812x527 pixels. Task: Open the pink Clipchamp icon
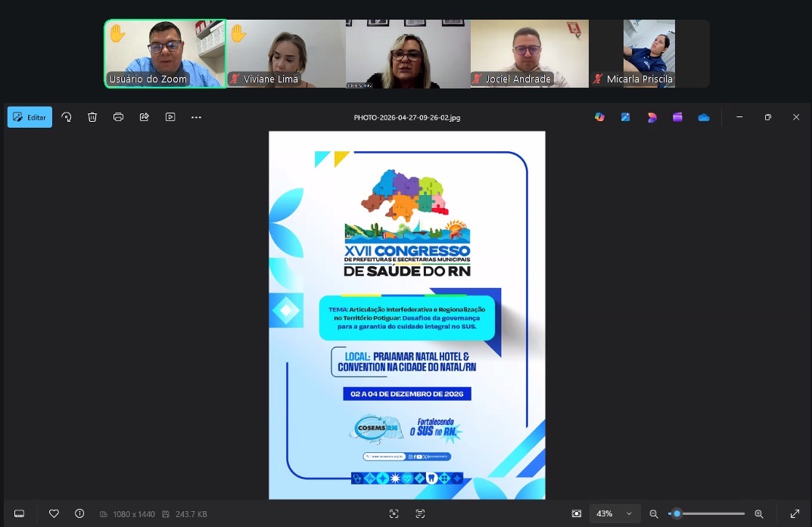[x=652, y=117]
